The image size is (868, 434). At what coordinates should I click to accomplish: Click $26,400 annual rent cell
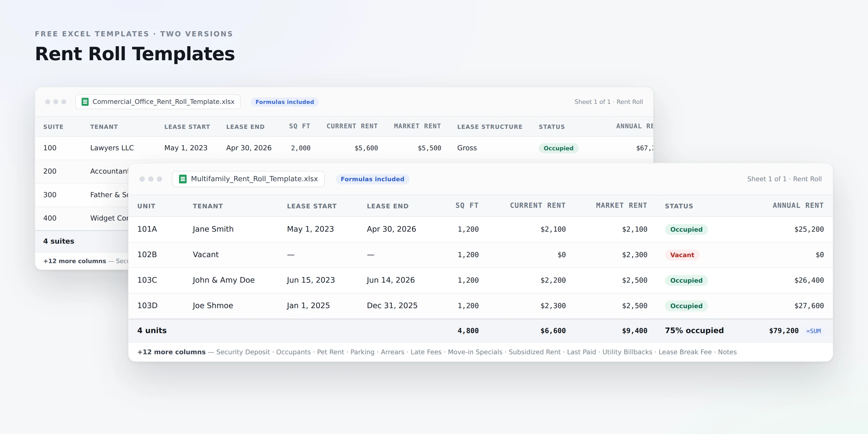pos(809,280)
